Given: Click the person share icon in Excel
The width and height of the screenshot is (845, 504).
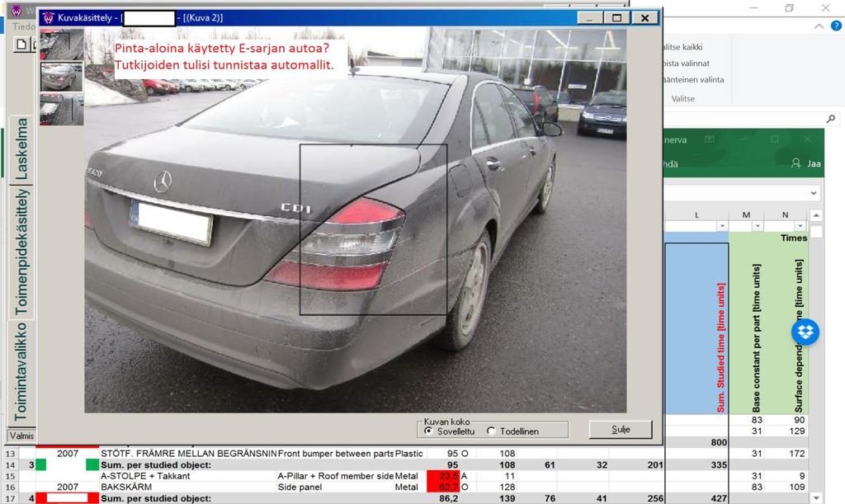Looking at the screenshot, I should point(796,163).
